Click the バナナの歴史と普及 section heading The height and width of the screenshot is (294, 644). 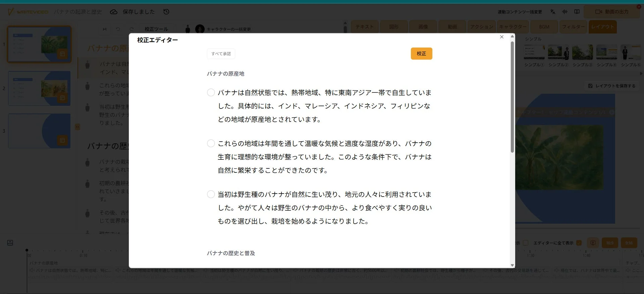click(x=231, y=253)
